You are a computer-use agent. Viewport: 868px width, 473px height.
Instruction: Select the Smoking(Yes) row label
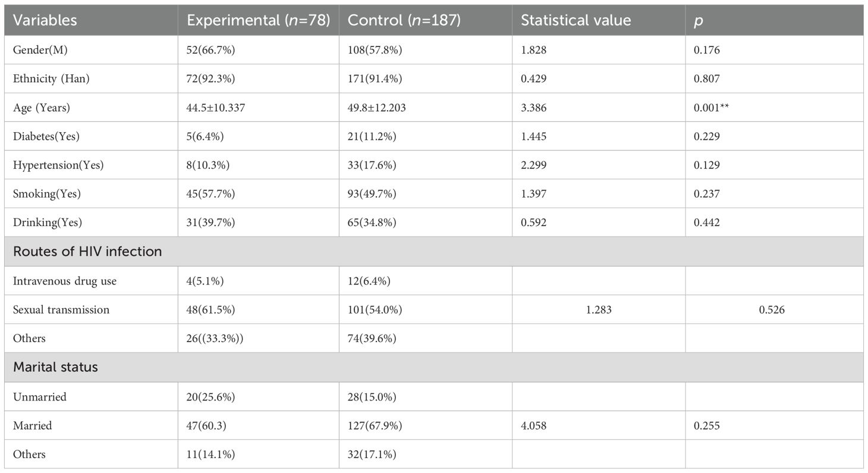tap(47, 194)
